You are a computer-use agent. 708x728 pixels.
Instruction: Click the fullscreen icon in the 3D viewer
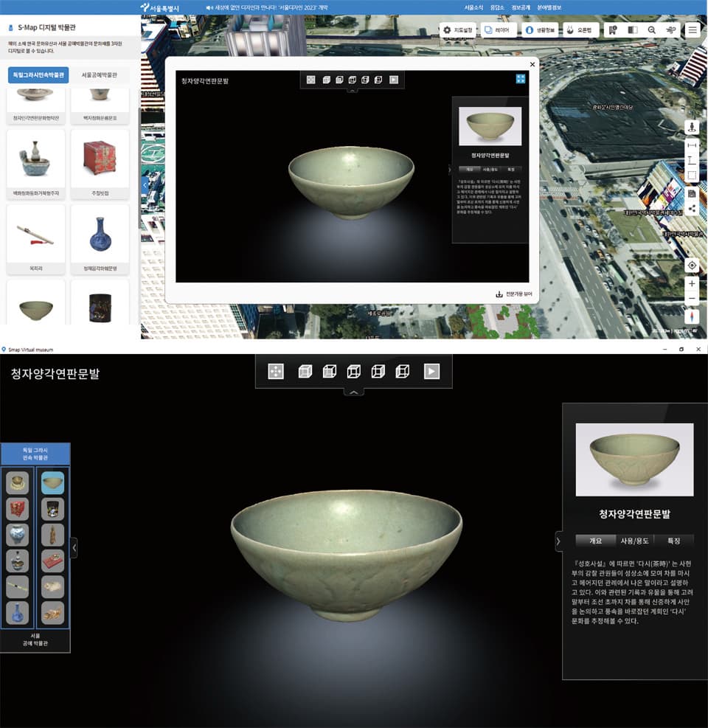(x=521, y=79)
